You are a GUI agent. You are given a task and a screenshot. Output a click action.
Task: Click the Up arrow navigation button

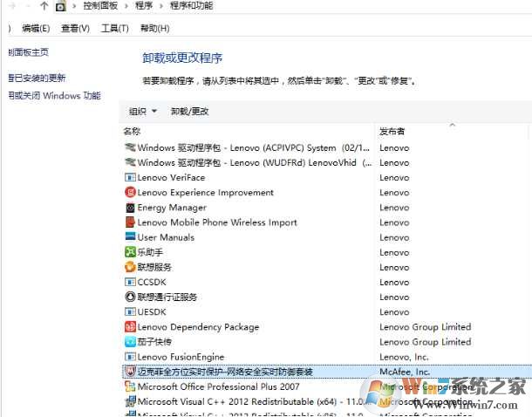(x=44, y=5)
